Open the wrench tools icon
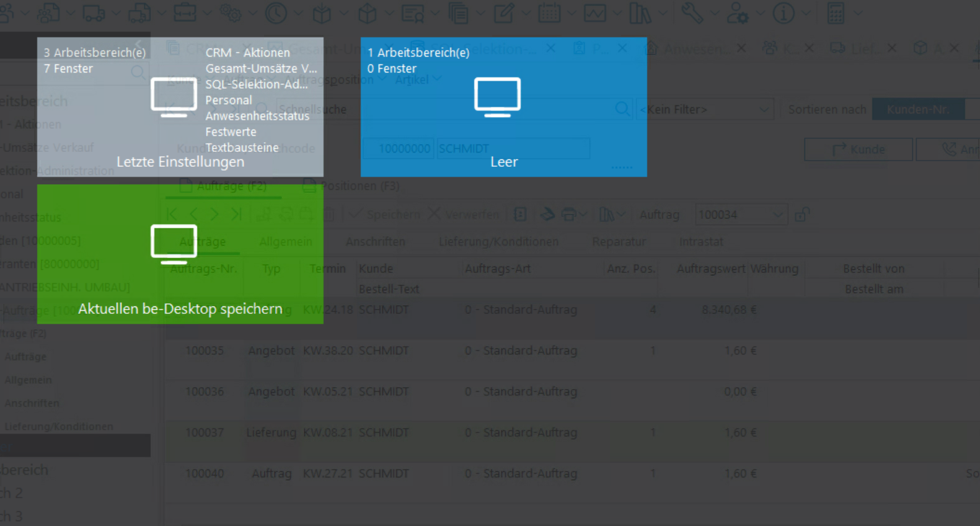Screen dimensions: 980x526 (692, 13)
